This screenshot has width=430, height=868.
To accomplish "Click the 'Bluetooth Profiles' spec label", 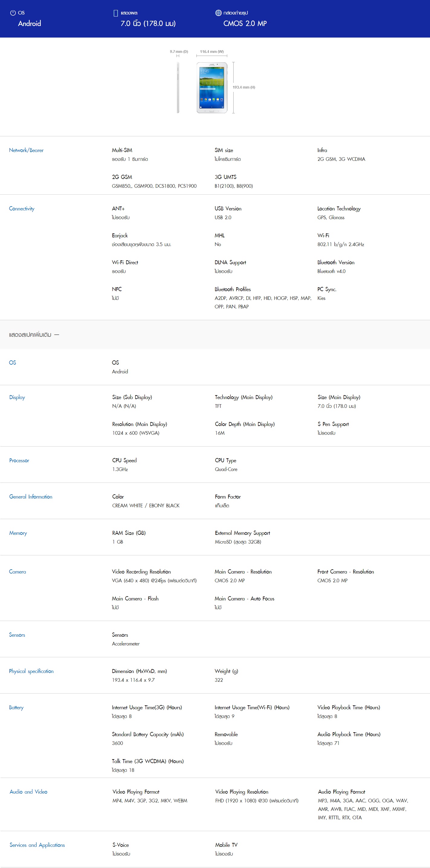I will coord(233,289).
